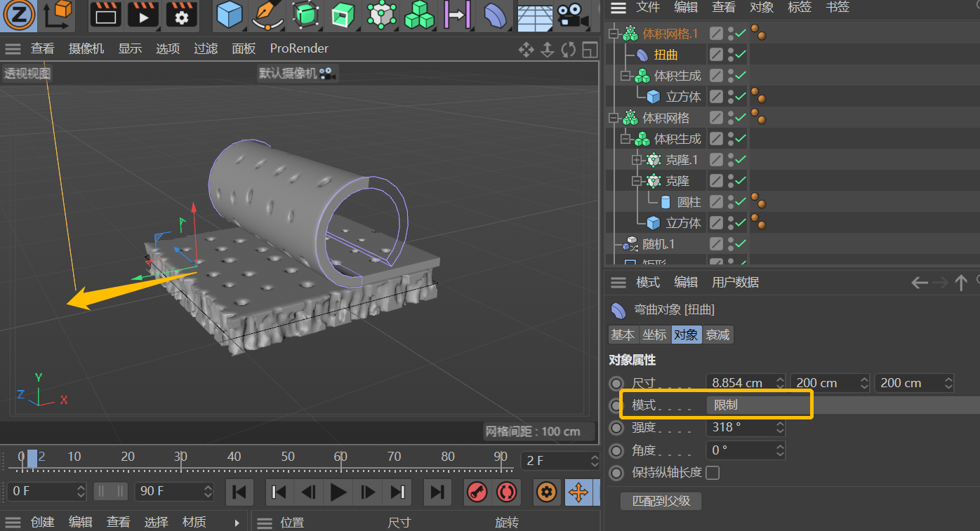
Task: Collapse the 克隆 tree node
Action: [x=637, y=181]
